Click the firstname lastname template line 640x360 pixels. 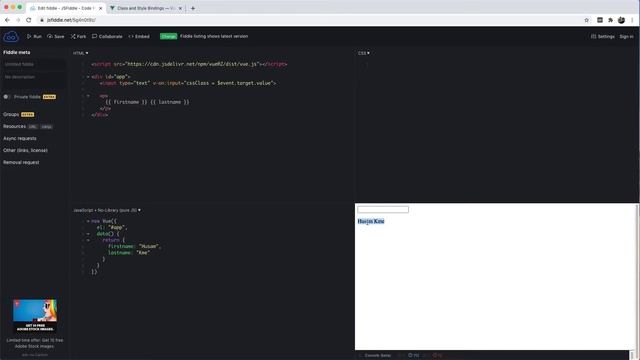(x=147, y=102)
